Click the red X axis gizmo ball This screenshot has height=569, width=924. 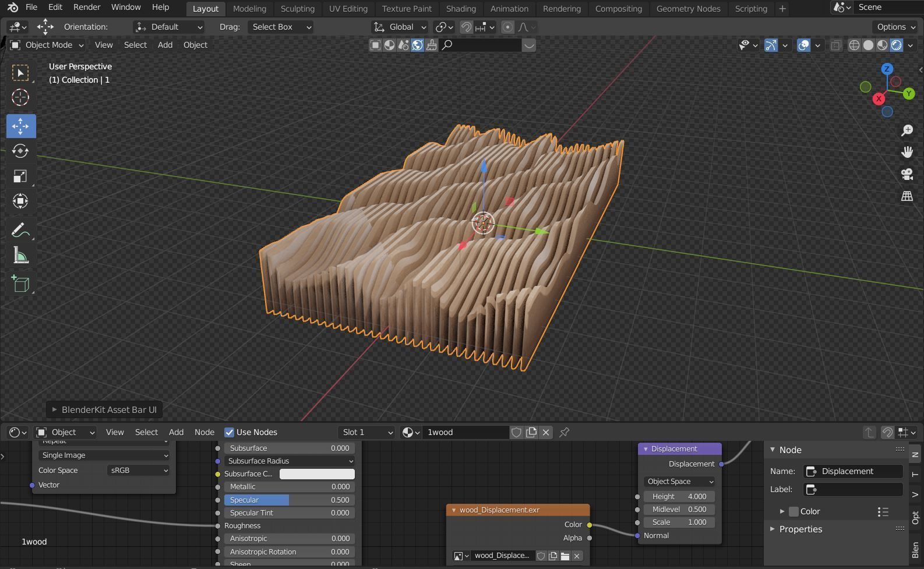coord(879,99)
